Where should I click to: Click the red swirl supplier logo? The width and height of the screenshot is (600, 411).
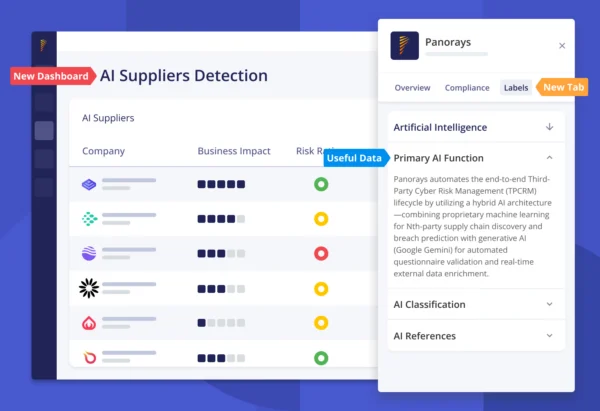point(90,357)
